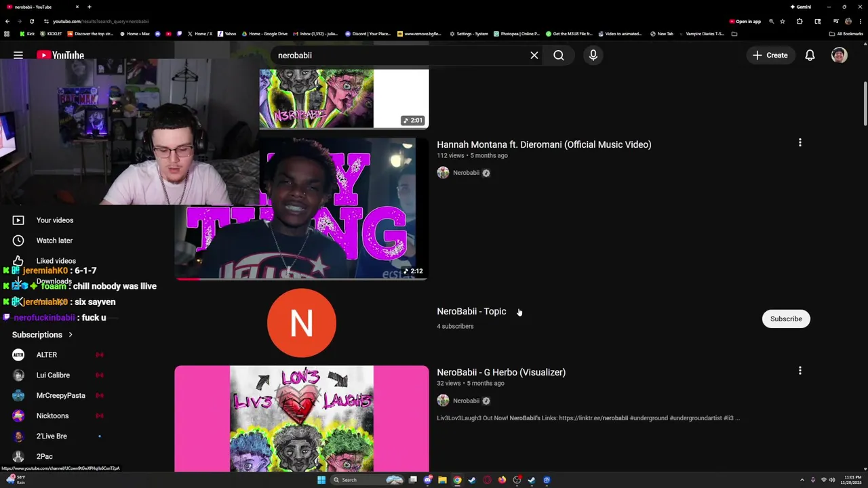Open Gemini in the Chrome title bar

(801, 7)
